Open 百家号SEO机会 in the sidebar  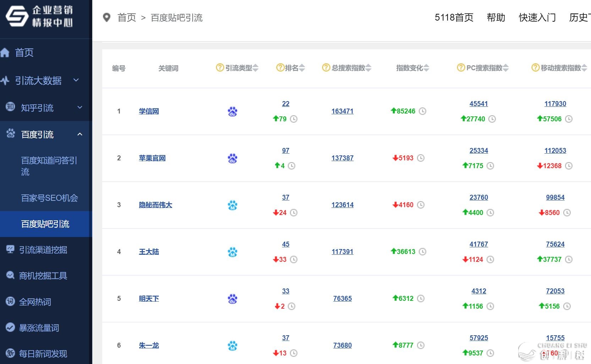point(49,198)
